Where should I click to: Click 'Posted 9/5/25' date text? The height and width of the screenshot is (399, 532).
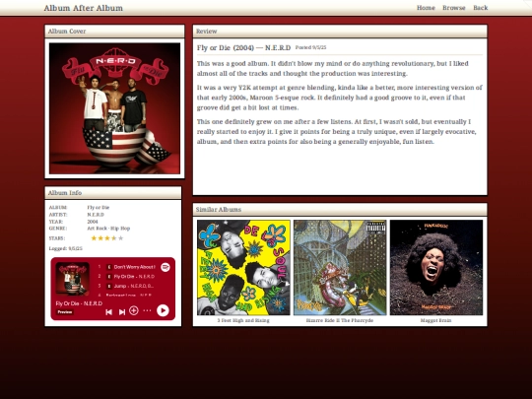(x=310, y=47)
